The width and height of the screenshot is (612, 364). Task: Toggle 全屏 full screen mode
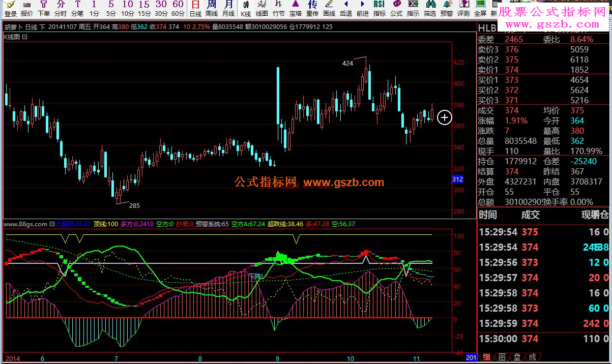point(480,9)
